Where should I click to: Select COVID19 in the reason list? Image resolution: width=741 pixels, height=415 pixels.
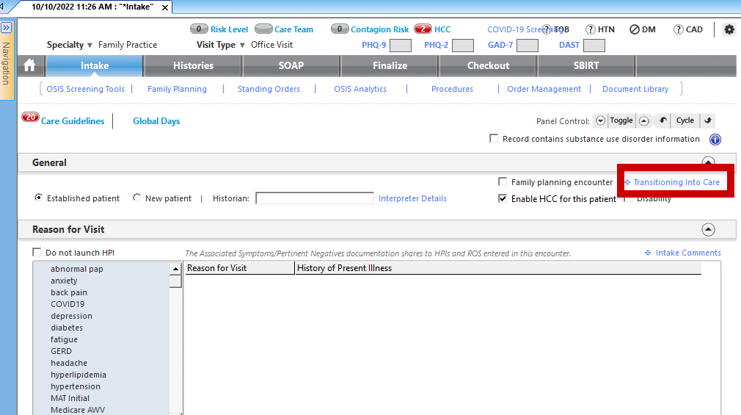68,304
